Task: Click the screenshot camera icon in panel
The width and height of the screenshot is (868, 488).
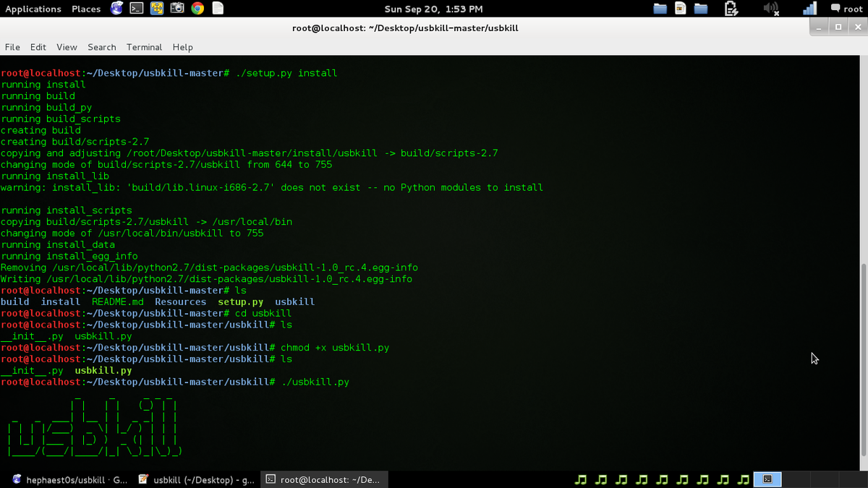Action: [176, 9]
